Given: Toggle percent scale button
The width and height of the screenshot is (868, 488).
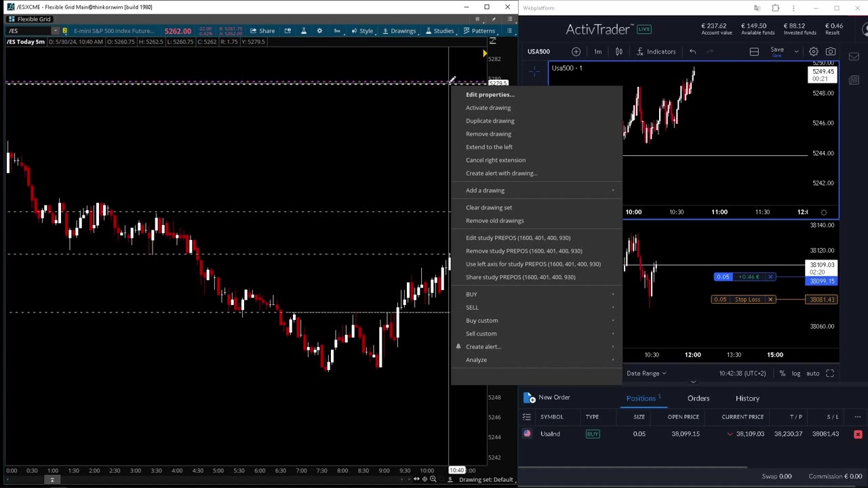Looking at the screenshot, I should 782,373.
